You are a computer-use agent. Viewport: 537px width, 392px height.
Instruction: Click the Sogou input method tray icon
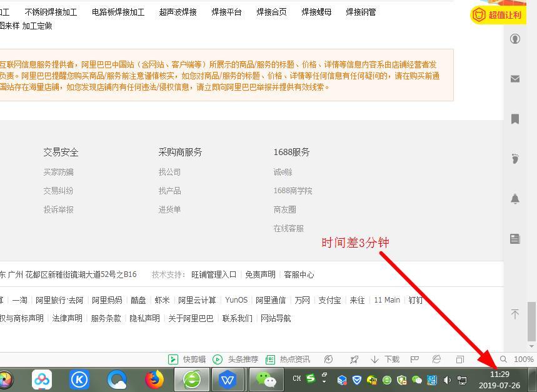tap(311, 378)
